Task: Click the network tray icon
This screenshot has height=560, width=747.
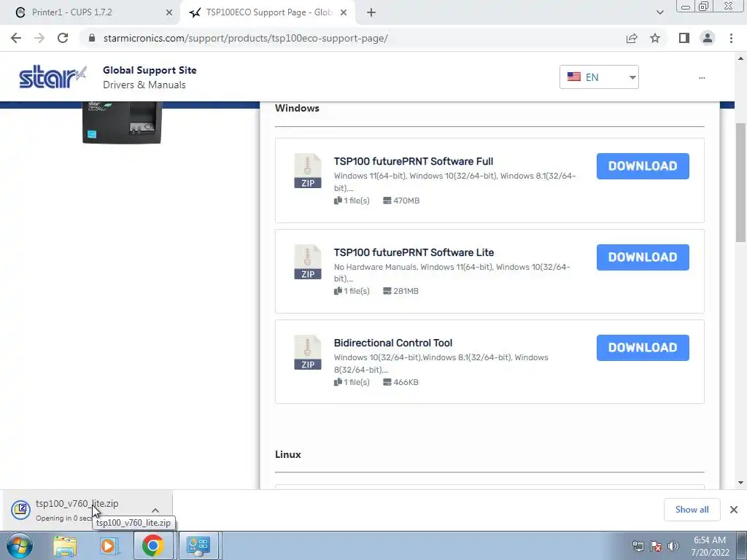Action: click(x=638, y=546)
